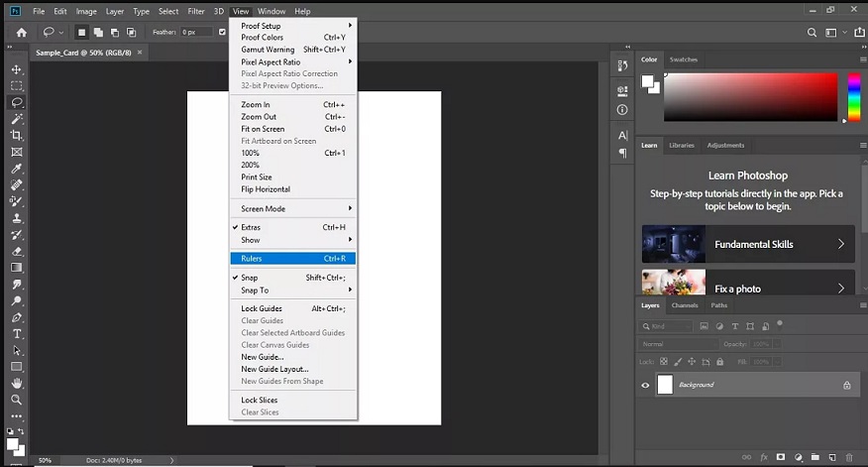
Task: Click the Background layer thumbnail
Action: point(665,385)
